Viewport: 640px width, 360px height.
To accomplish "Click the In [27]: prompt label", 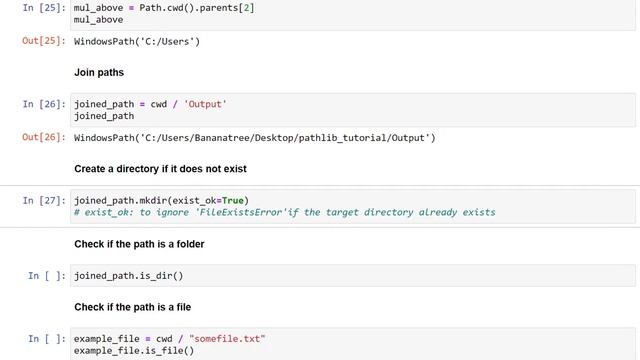I will tap(44, 200).
